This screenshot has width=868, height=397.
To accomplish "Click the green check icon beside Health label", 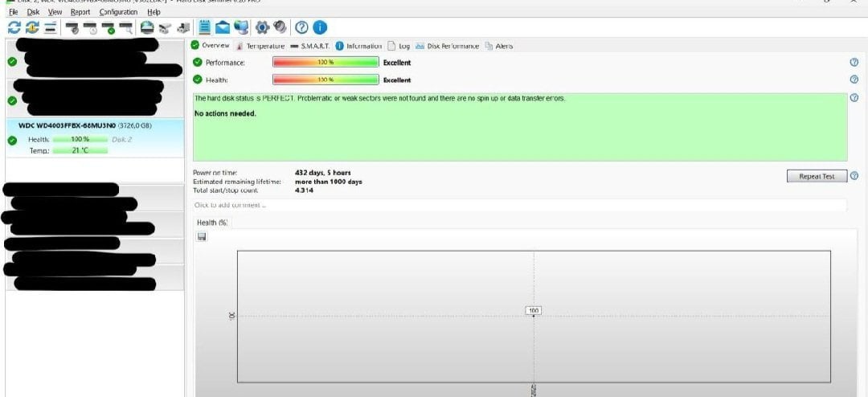I will [197, 80].
